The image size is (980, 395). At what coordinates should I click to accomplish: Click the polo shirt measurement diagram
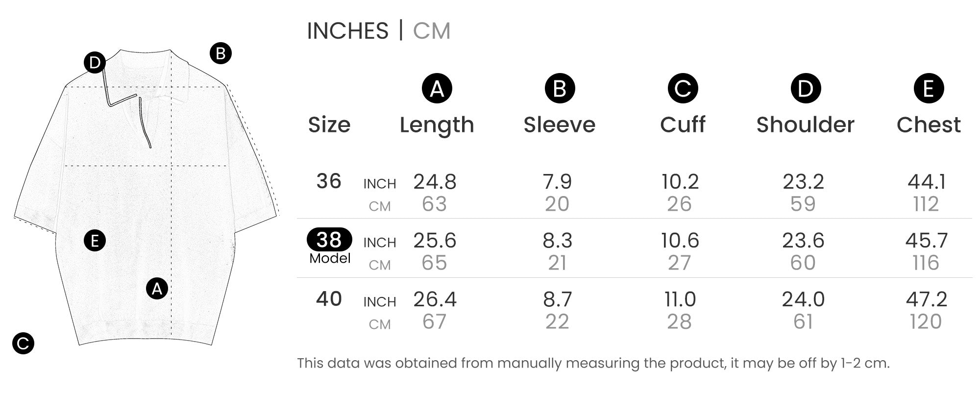click(147, 197)
